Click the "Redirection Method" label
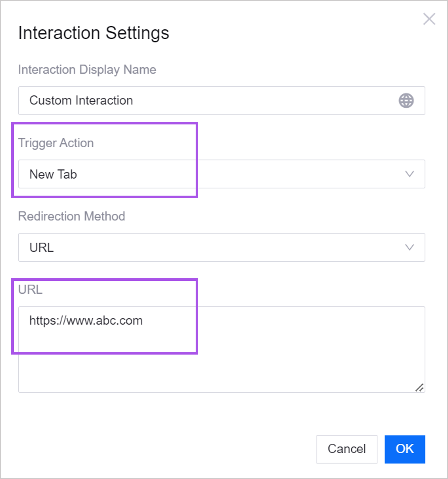Viewport: 448px width, 479px height. click(71, 216)
